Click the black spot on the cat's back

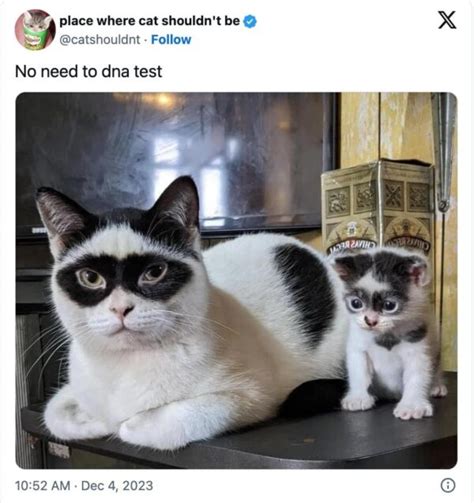[305, 290]
